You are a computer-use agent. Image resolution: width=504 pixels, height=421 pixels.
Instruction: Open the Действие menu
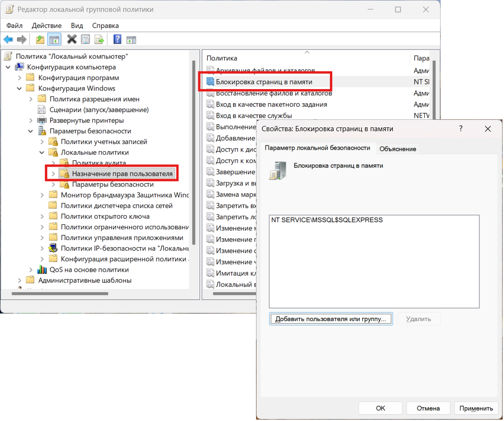[46, 26]
